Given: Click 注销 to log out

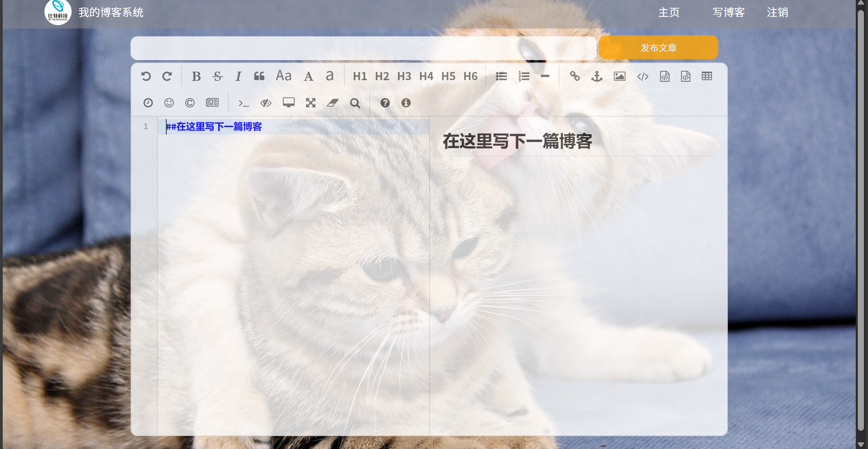Looking at the screenshot, I should coord(777,13).
